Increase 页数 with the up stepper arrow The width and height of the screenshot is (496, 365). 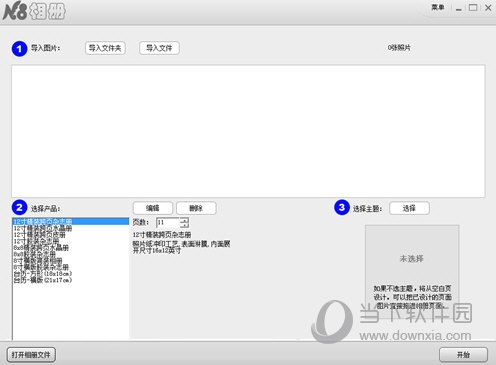184,220
